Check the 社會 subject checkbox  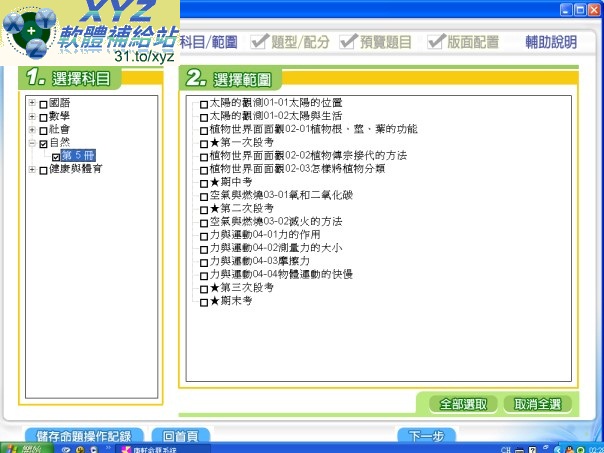point(44,131)
